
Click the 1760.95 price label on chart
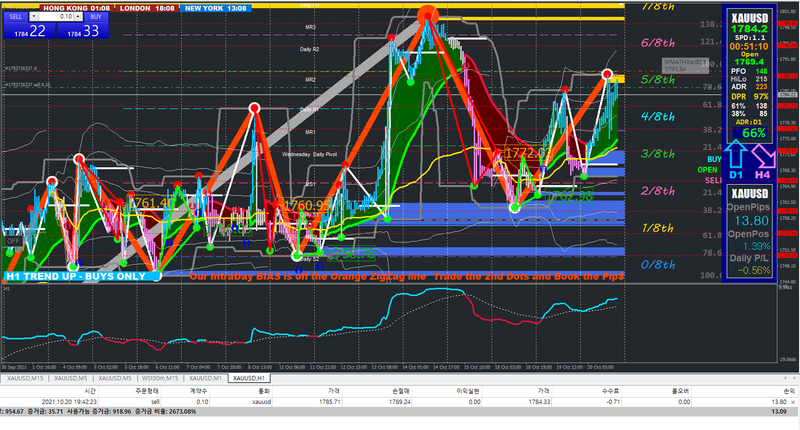pos(307,205)
